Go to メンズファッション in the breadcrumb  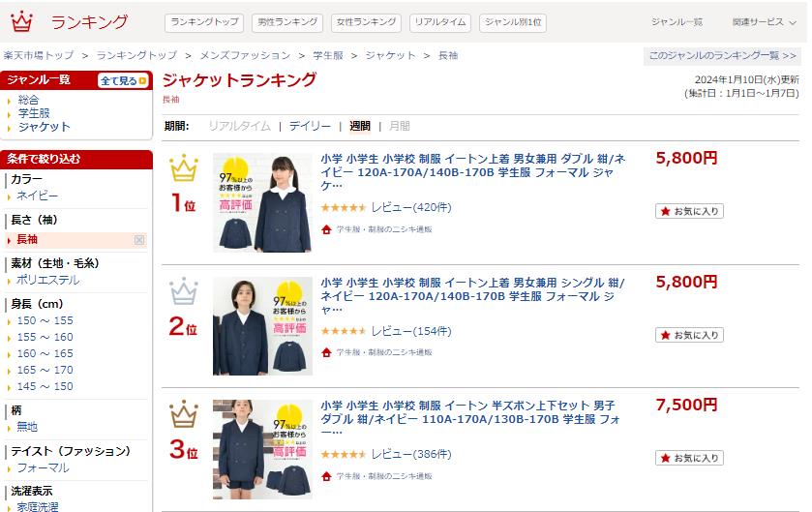click(246, 56)
